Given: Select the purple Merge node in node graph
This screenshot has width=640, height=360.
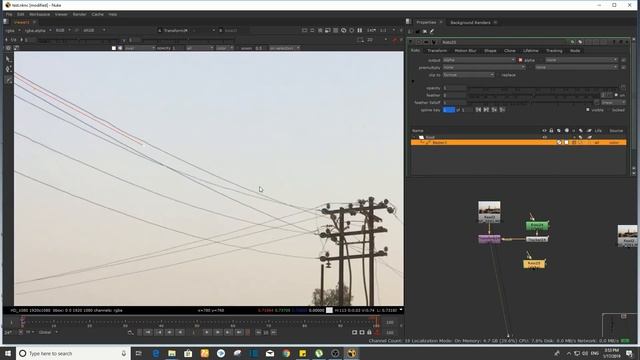Looking at the screenshot, I should point(489,239).
